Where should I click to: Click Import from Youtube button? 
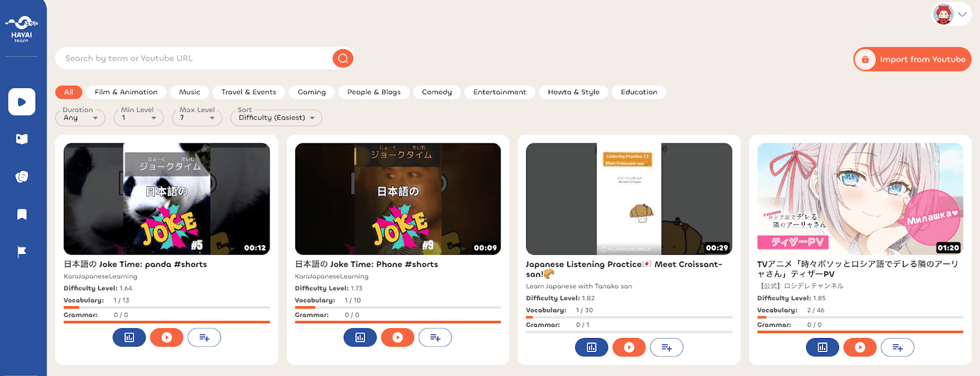tap(912, 59)
